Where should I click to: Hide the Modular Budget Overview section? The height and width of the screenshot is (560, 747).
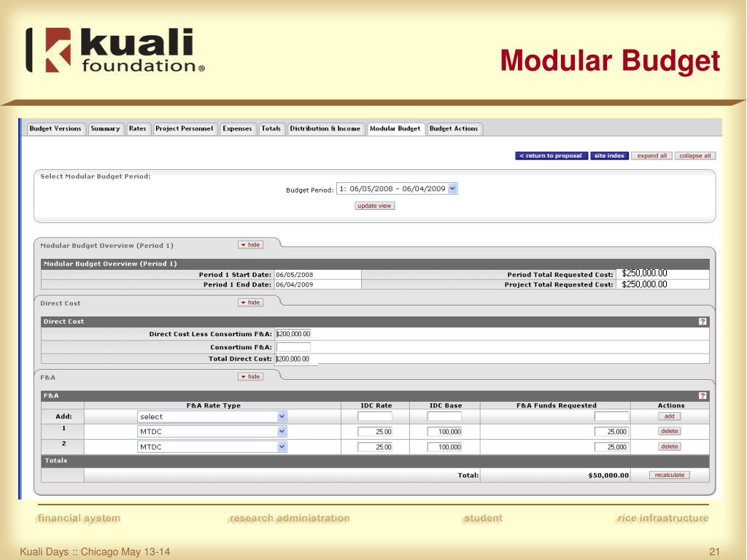coord(251,245)
